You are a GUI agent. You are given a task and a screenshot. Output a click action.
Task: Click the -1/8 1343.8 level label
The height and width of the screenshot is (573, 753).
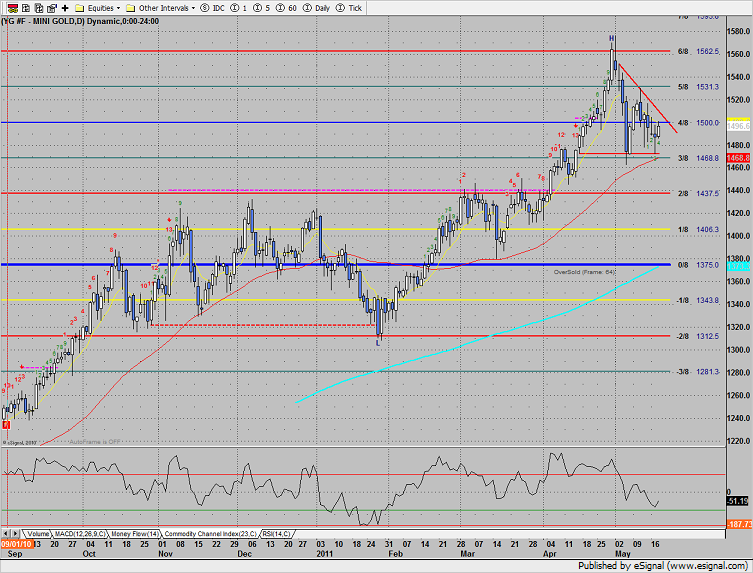point(698,301)
